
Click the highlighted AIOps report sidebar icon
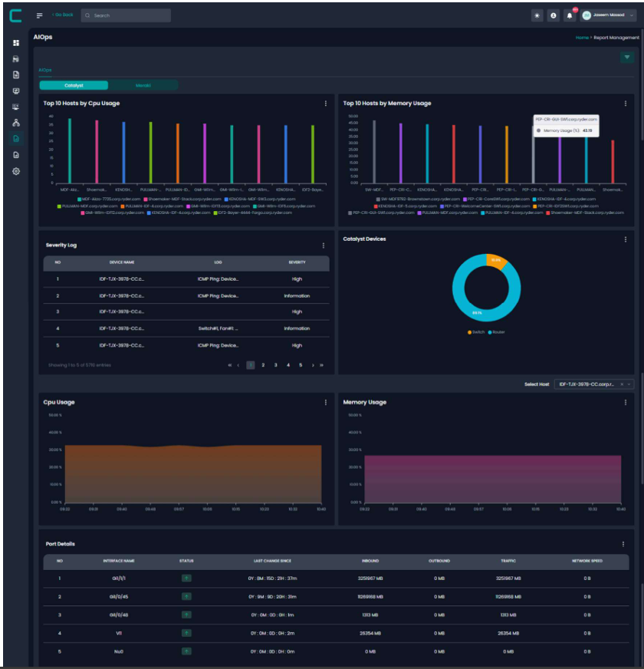click(16, 139)
